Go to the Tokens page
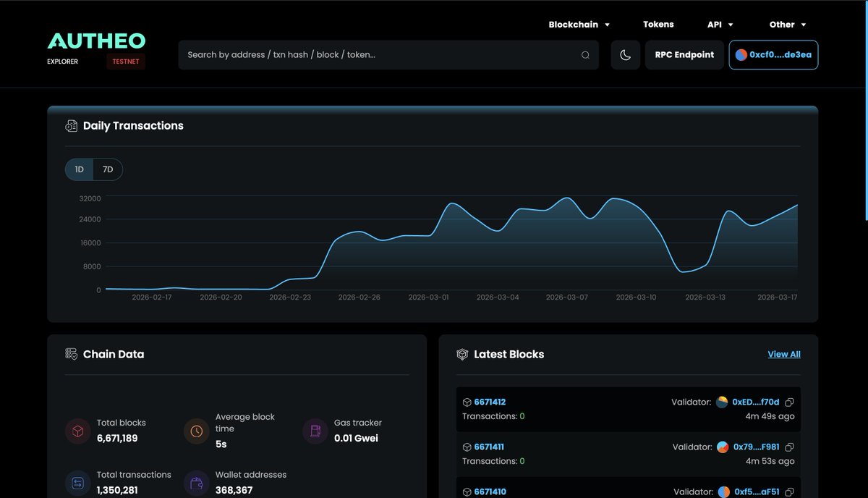868x498 pixels. (658, 25)
